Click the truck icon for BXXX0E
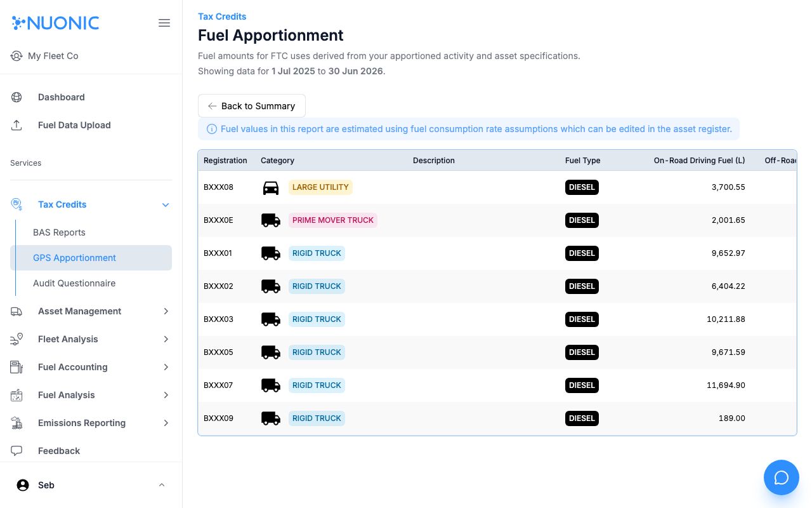This screenshot has width=812, height=508. click(271, 220)
